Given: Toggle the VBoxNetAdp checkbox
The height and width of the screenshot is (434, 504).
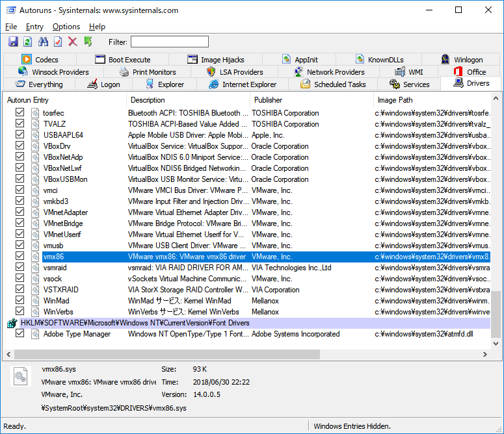Looking at the screenshot, I should (20, 157).
